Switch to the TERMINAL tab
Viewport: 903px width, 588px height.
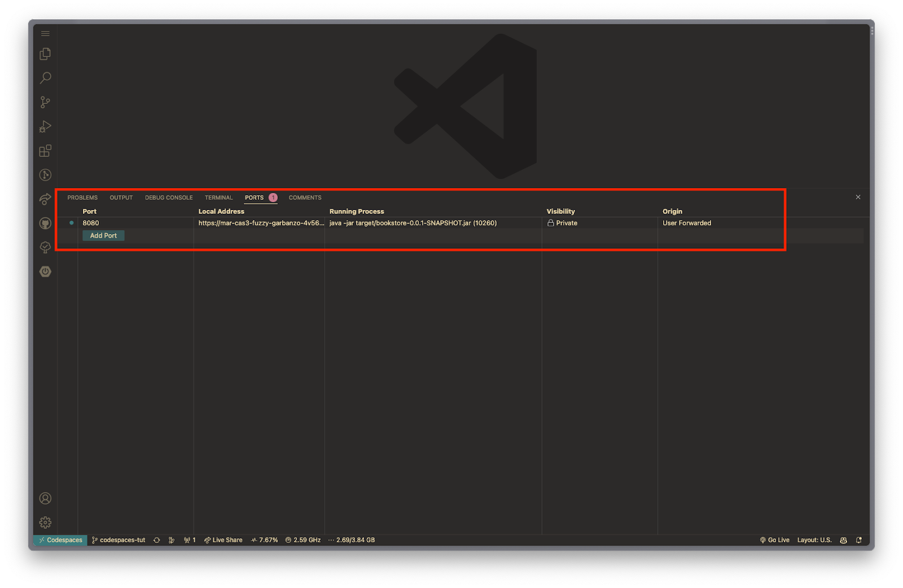click(219, 198)
